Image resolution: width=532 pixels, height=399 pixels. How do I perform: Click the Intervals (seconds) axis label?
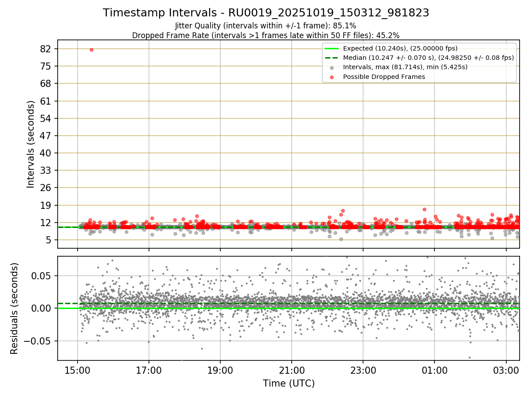point(31,144)
